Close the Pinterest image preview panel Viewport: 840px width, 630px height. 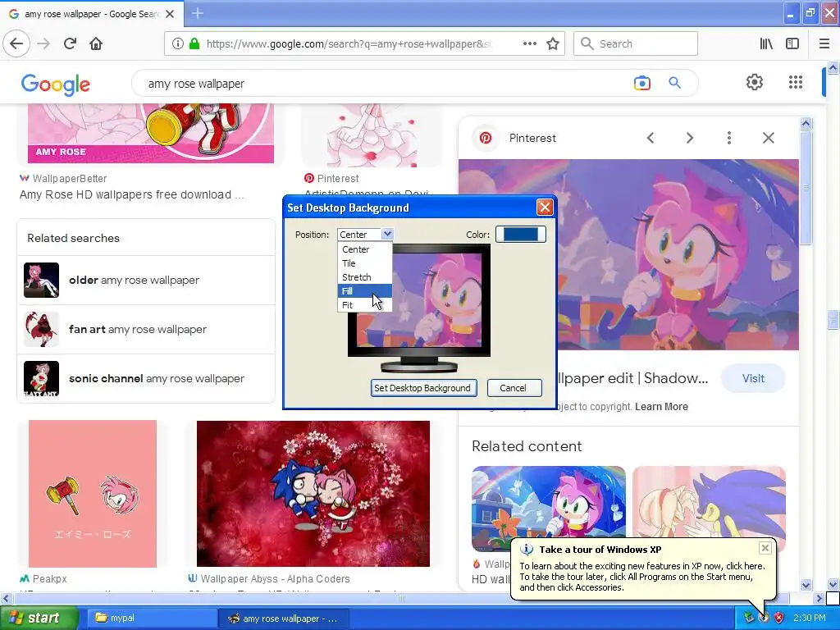point(768,138)
